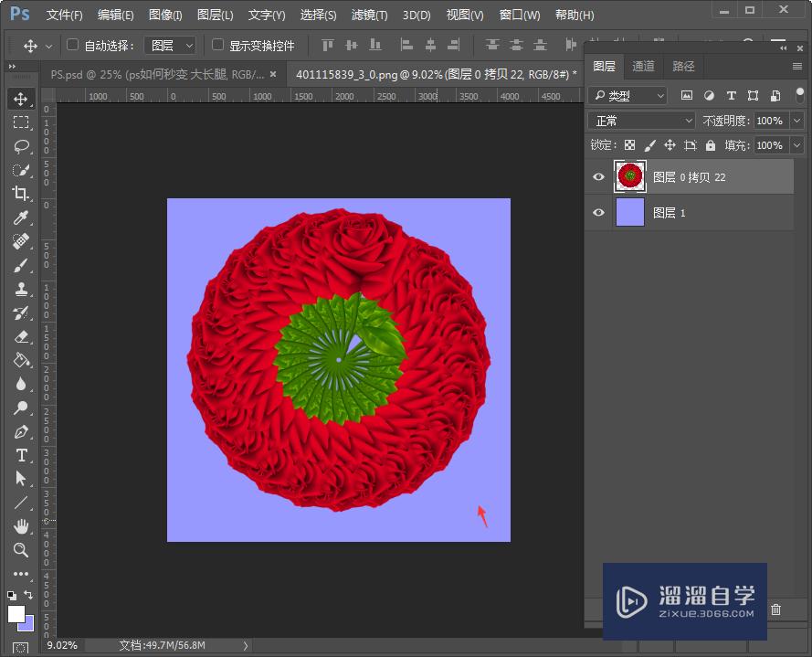The width and height of the screenshot is (812, 657).
Task: Select the Crop tool
Action: (21, 194)
